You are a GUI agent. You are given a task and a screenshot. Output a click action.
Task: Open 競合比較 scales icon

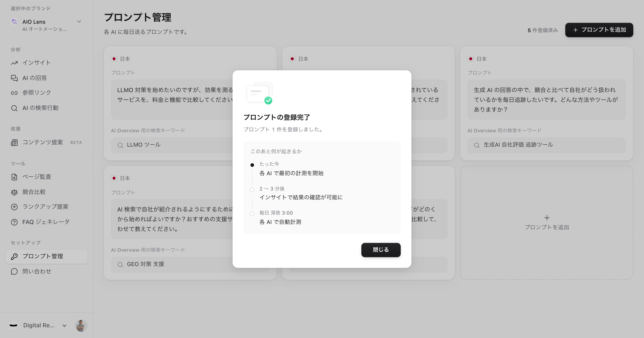coord(14,192)
